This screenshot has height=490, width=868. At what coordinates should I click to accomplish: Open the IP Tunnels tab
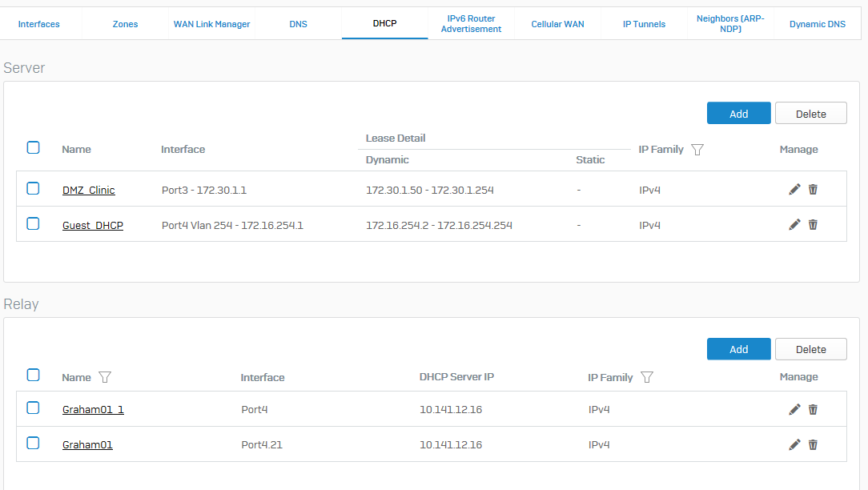point(644,24)
